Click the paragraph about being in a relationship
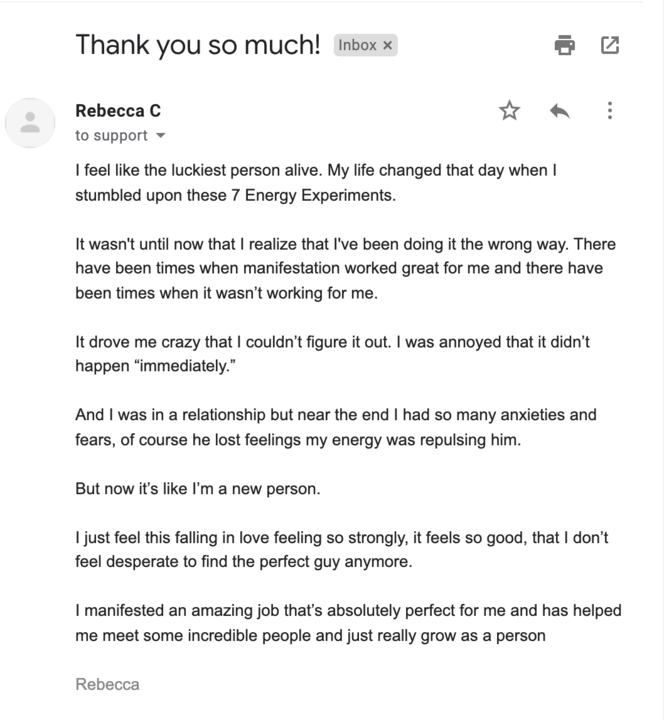 [x=336, y=427]
